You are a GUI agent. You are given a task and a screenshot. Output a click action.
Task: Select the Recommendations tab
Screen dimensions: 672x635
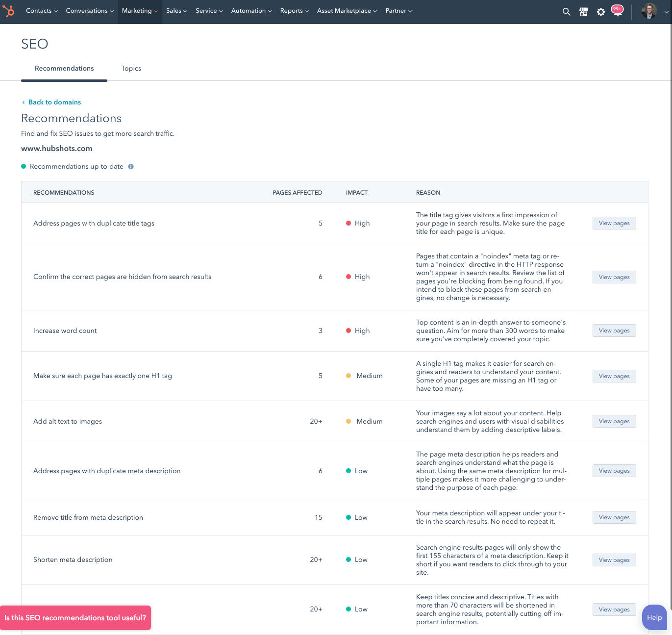(x=64, y=69)
